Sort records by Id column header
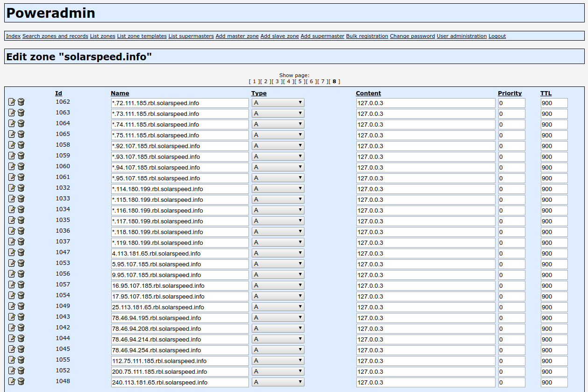 [58, 93]
